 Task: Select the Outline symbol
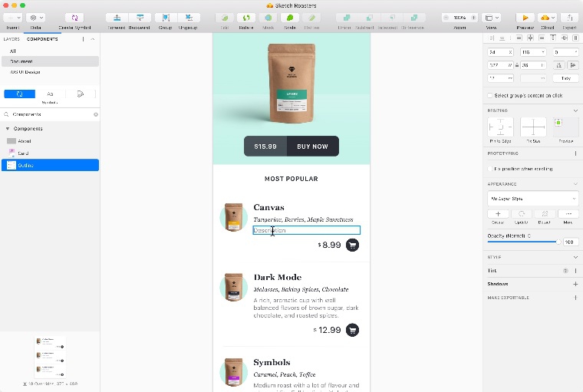[x=50, y=165]
